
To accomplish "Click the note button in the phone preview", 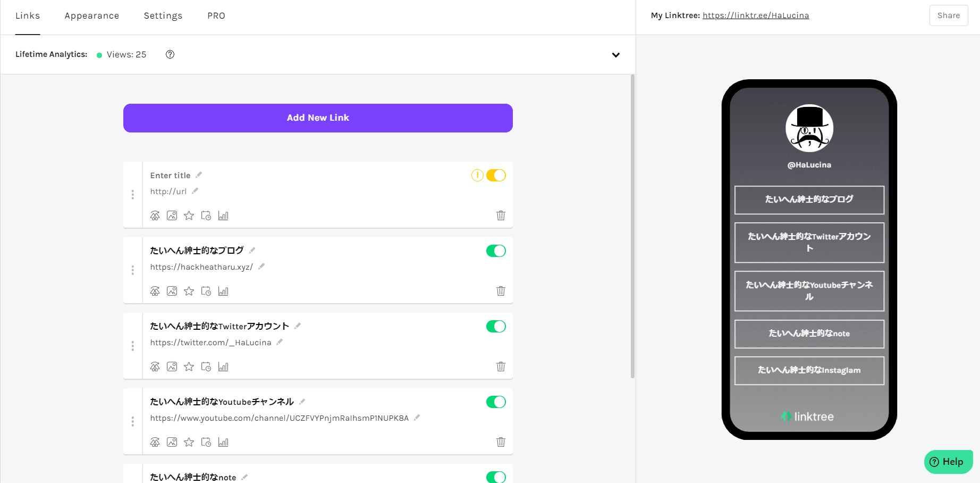I will click(x=809, y=334).
